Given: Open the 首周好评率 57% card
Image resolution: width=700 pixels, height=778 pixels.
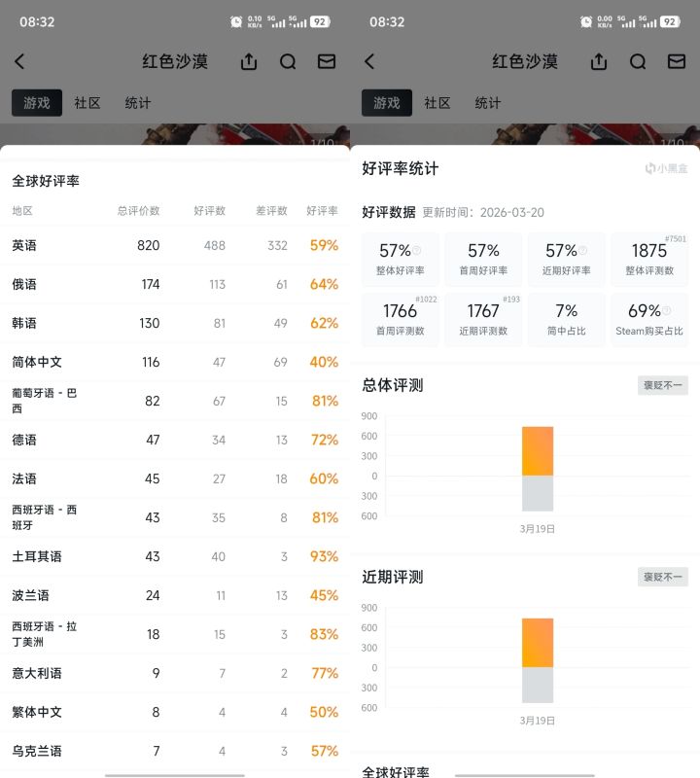Looking at the screenshot, I should (x=483, y=259).
